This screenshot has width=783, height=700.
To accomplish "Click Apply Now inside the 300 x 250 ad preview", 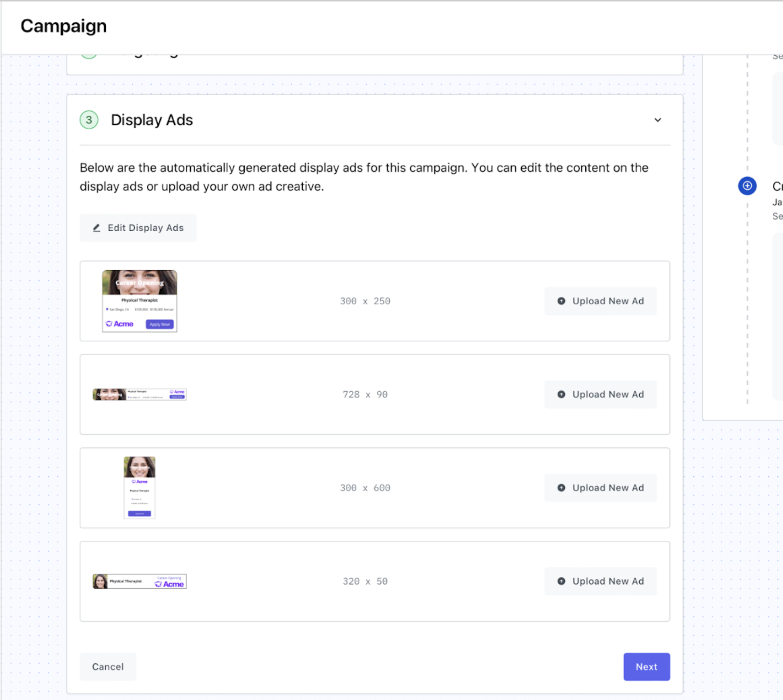I will [159, 324].
